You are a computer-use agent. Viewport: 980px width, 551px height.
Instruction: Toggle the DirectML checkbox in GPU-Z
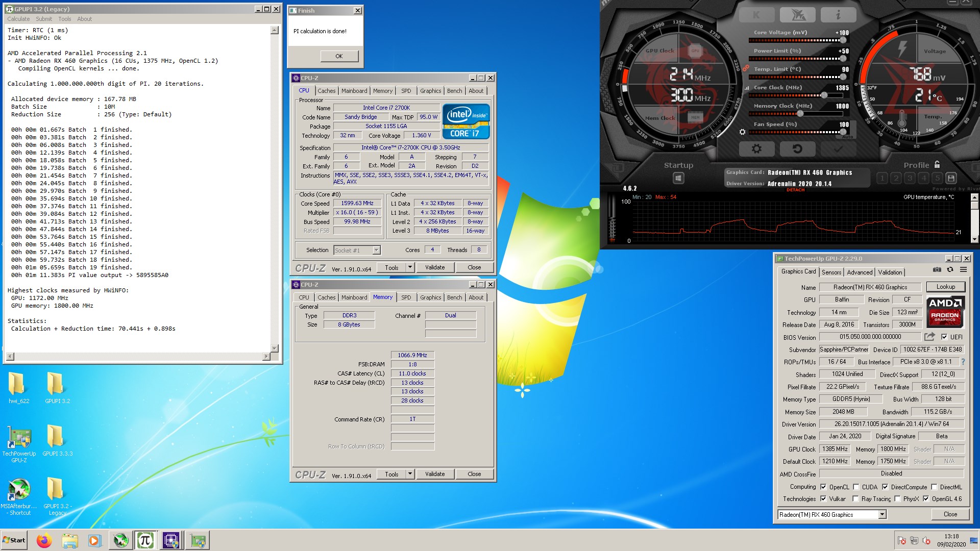tap(934, 487)
